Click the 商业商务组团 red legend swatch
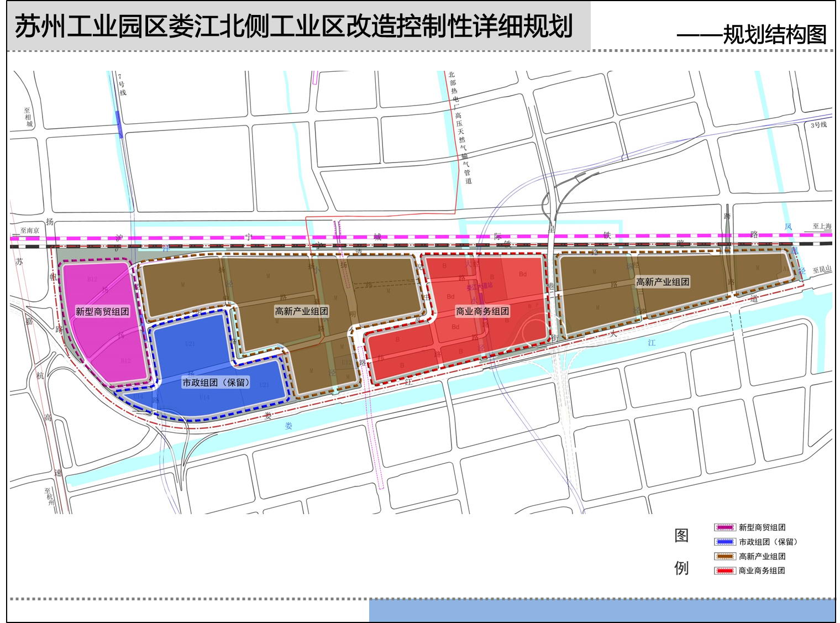The height and width of the screenshot is (623, 840). [724, 570]
